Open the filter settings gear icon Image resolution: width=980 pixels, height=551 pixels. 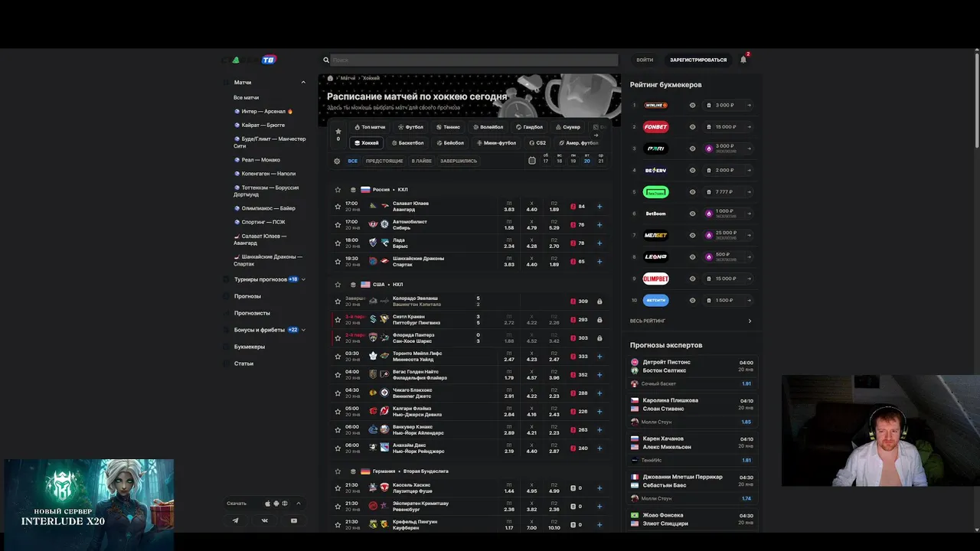[x=337, y=161]
